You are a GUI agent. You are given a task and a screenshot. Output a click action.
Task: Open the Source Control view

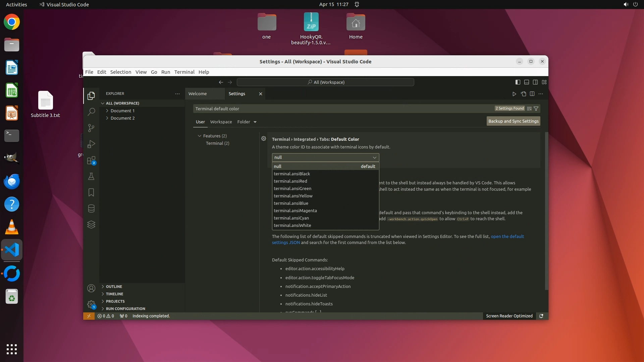[91, 128]
